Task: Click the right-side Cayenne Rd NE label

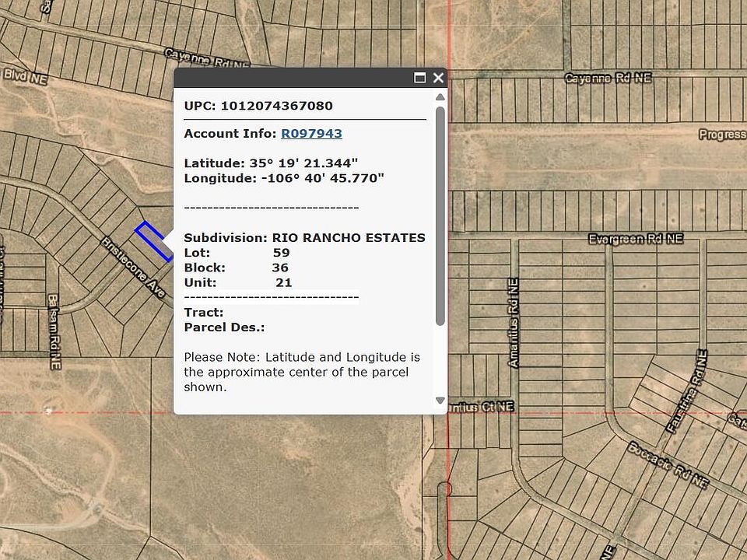Action: pyautogui.click(x=608, y=78)
